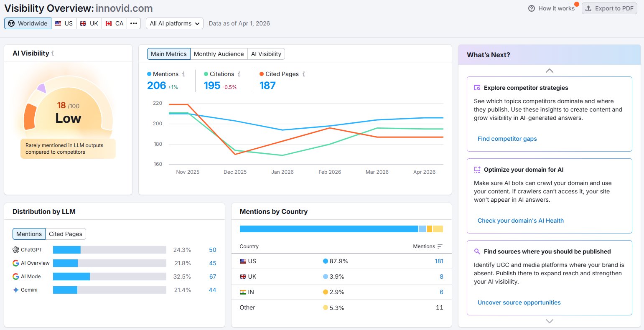Switch the LLM distribution to Cited Pages
Screen dimensions: 644x330
click(65, 234)
